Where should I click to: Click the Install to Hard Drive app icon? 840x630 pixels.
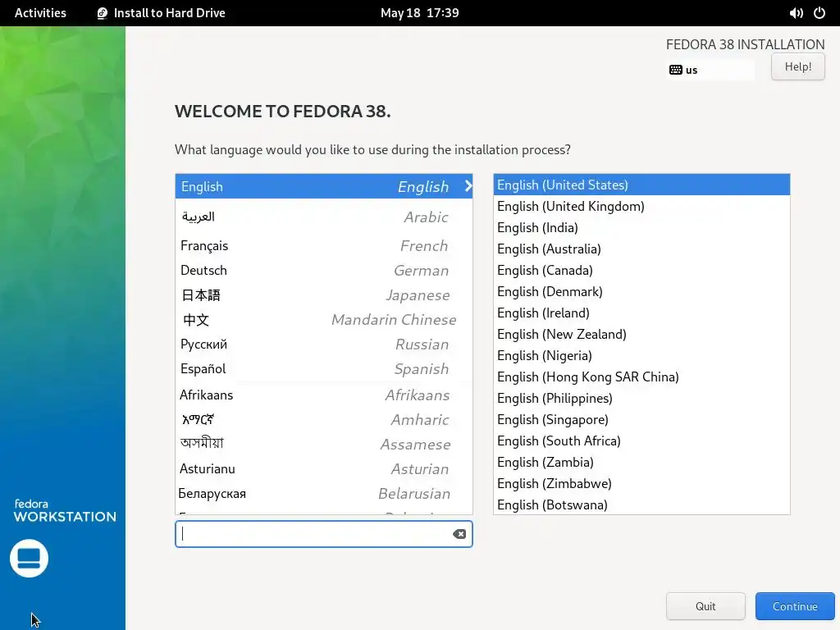pos(103,13)
